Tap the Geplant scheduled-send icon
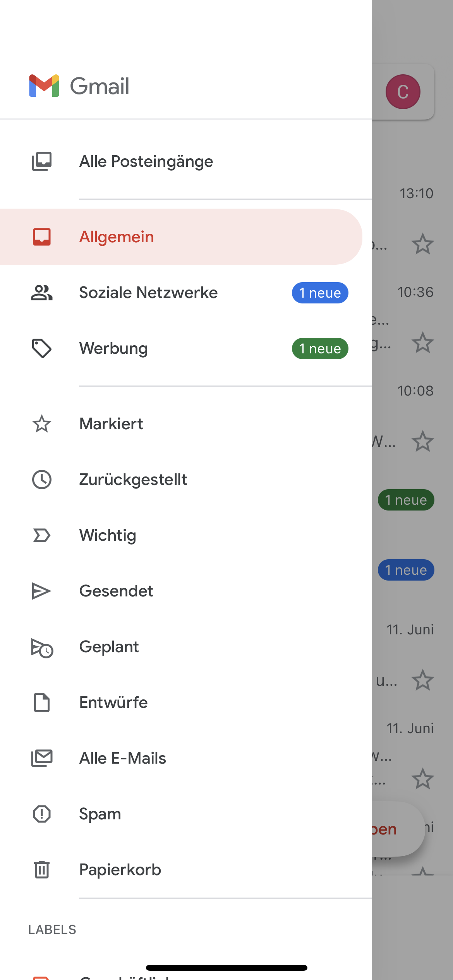This screenshot has height=980, width=453. click(x=42, y=647)
